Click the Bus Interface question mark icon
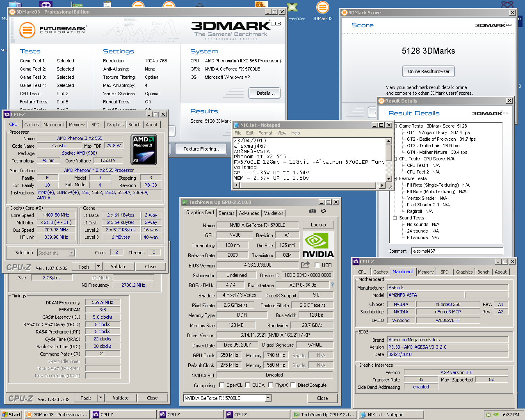This screenshot has height=420, width=525. click(x=332, y=285)
